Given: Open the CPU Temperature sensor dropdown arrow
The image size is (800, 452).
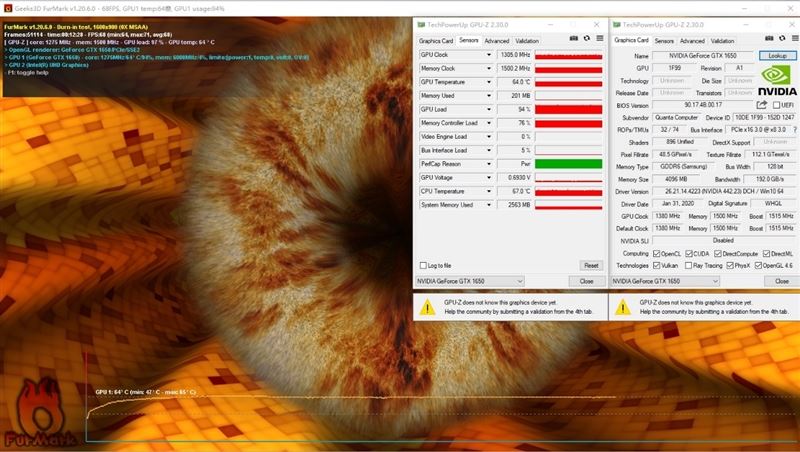Looking at the screenshot, I should [x=489, y=191].
